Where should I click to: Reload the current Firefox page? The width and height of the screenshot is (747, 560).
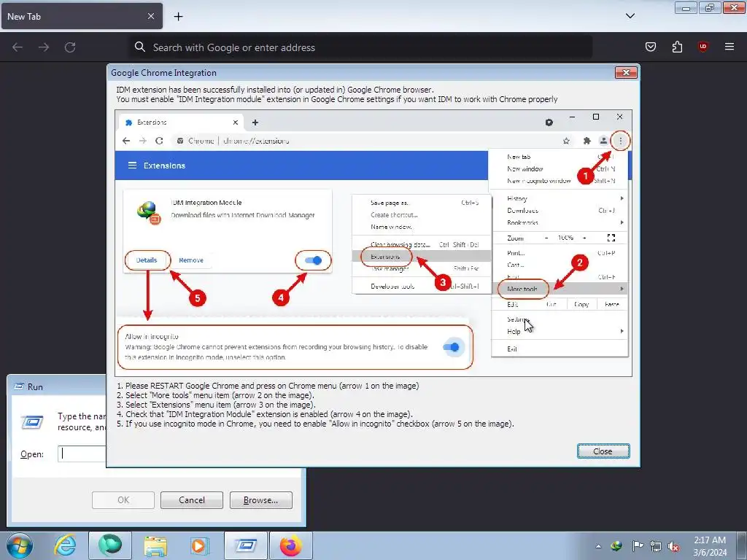pos(70,47)
